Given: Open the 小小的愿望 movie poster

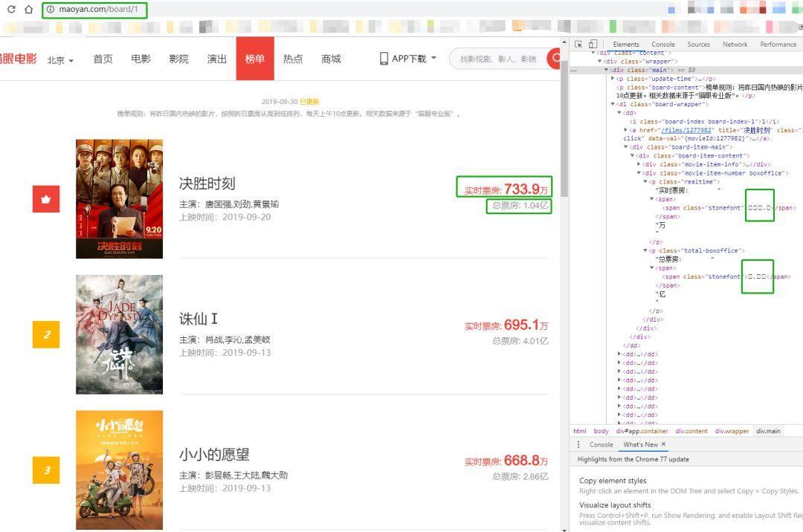Looking at the screenshot, I should (119, 470).
